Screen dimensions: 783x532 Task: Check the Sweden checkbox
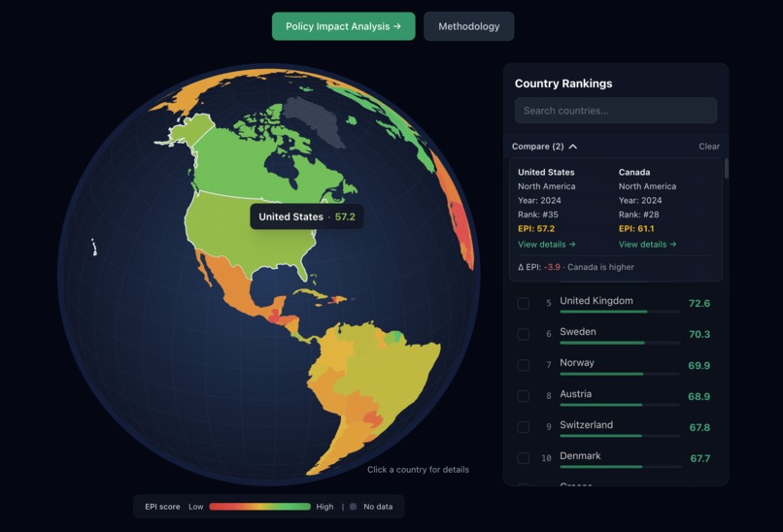click(524, 334)
